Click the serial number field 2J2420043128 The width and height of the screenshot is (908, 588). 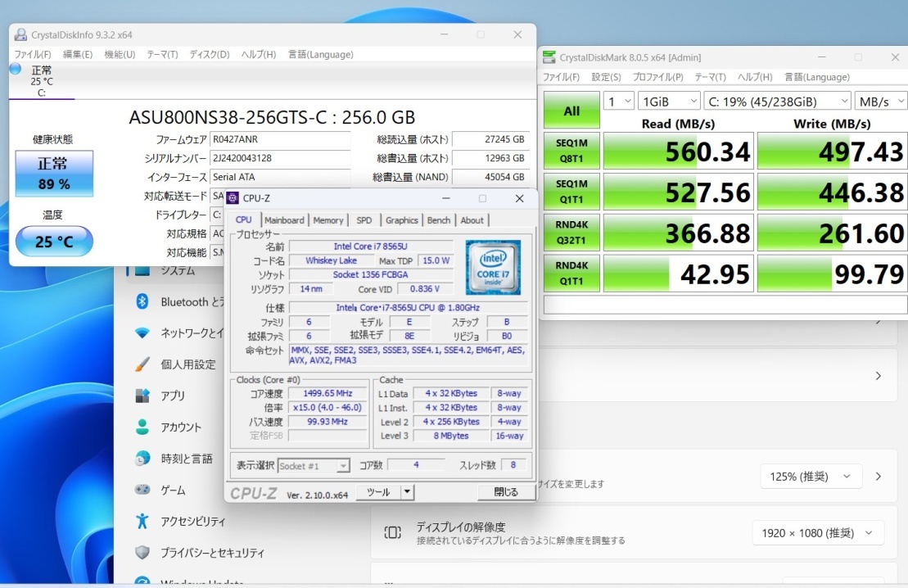280,158
